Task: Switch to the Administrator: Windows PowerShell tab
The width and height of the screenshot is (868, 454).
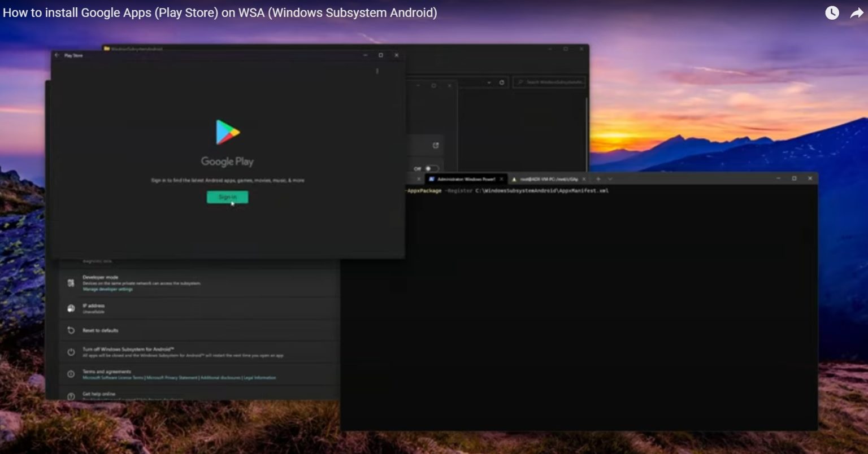Action: coord(463,178)
